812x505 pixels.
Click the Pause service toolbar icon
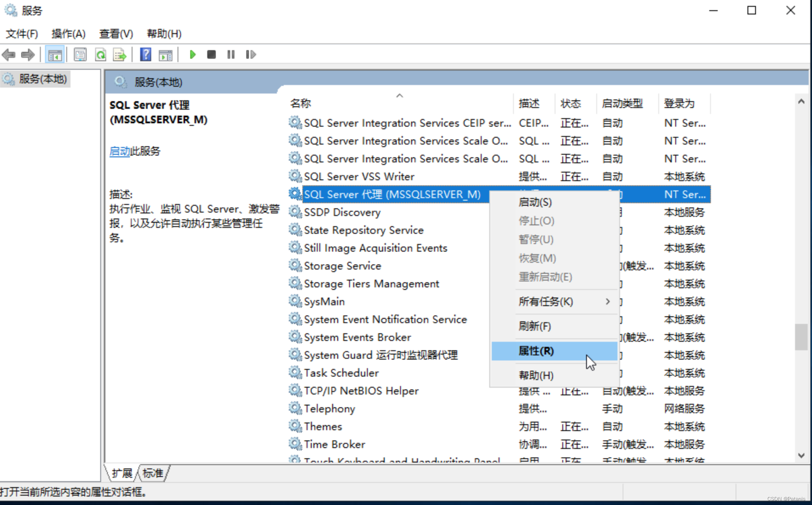tap(231, 54)
